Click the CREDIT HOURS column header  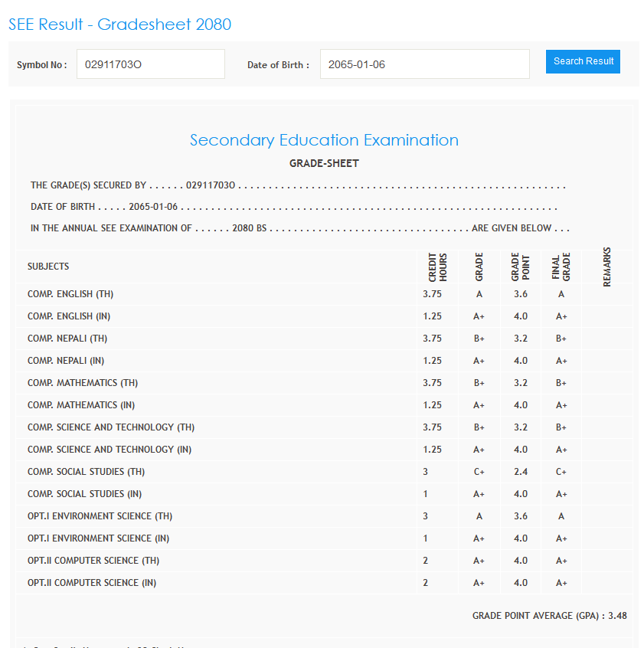pos(437,267)
